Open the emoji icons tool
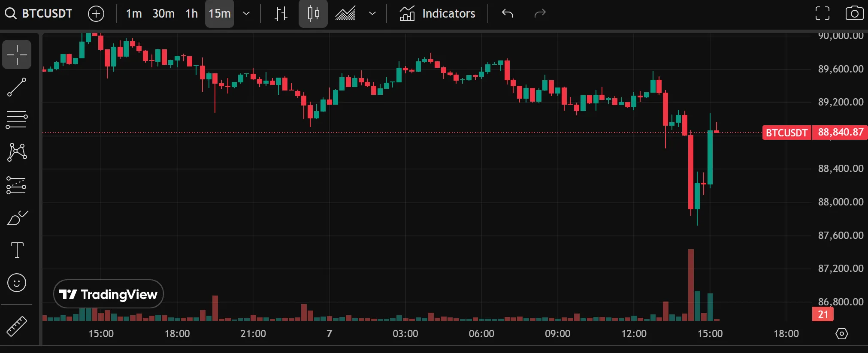This screenshot has width=868, height=353. [17, 283]
